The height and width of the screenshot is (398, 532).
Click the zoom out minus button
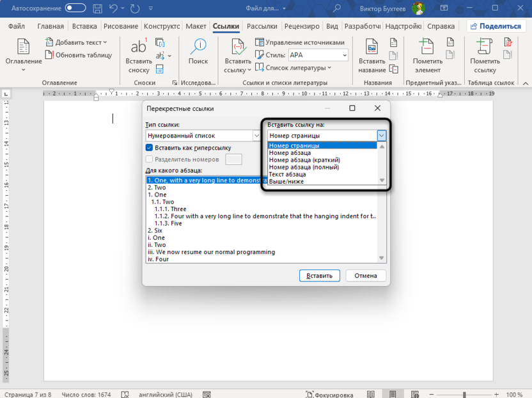[x=432, y=394]
